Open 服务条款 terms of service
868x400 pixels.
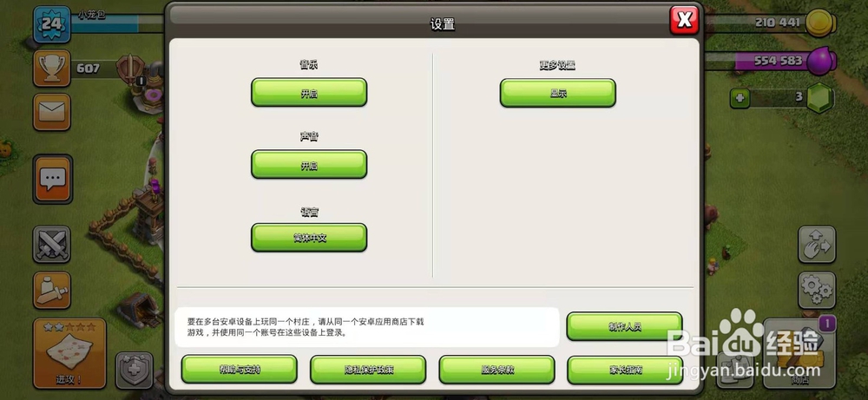(496, 369)
